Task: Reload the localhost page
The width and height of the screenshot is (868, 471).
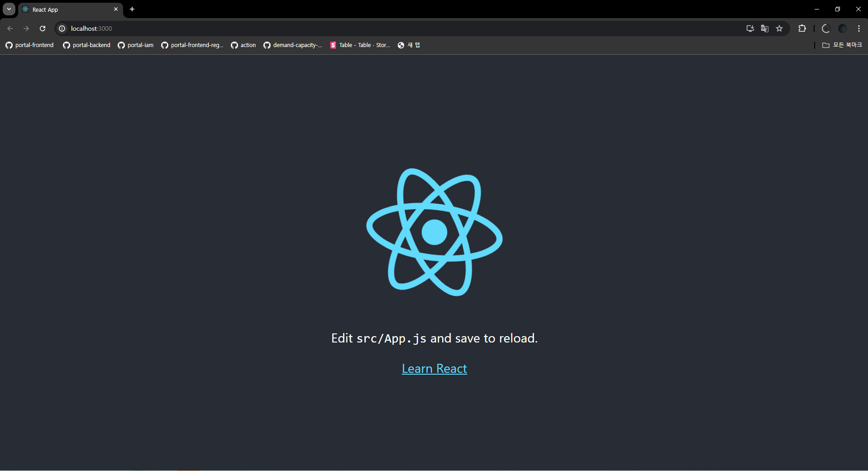Action: coord(43,29)
